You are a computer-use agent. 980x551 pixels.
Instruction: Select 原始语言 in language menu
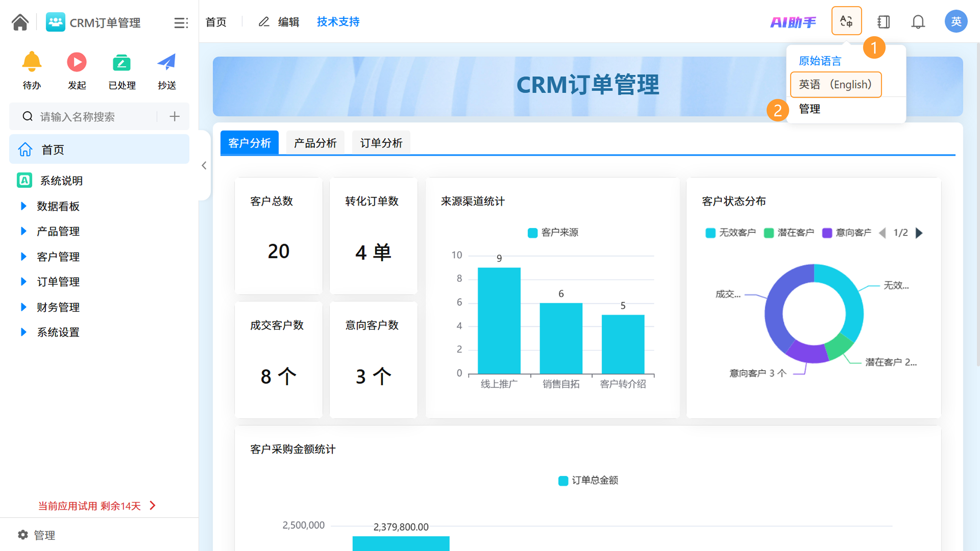[x=820, y=61]
